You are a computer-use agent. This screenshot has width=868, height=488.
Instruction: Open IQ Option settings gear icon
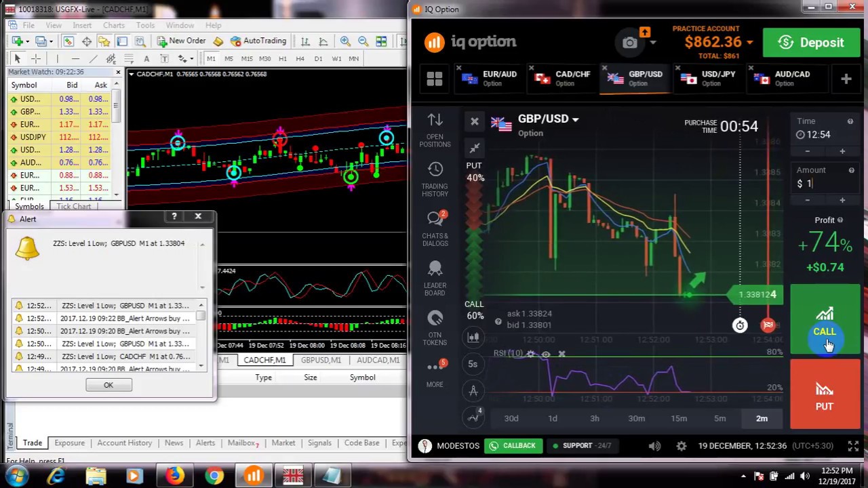pyautogui.click(x=682, y=445)
